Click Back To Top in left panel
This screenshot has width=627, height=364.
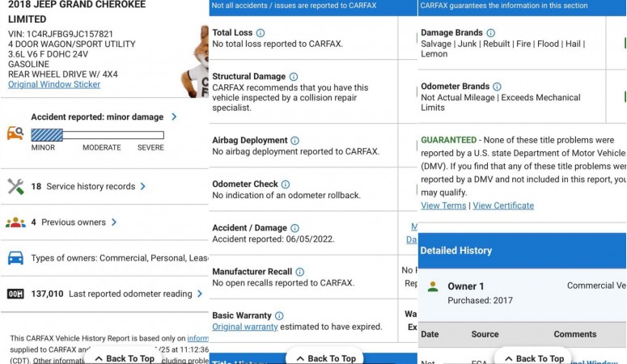tap(125, 358)
